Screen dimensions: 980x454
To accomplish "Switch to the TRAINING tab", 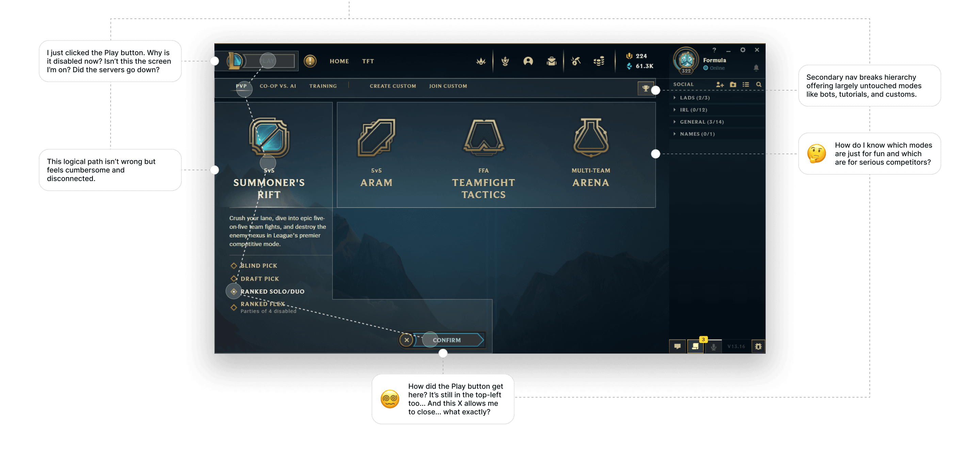I will [x=323, y=86].
